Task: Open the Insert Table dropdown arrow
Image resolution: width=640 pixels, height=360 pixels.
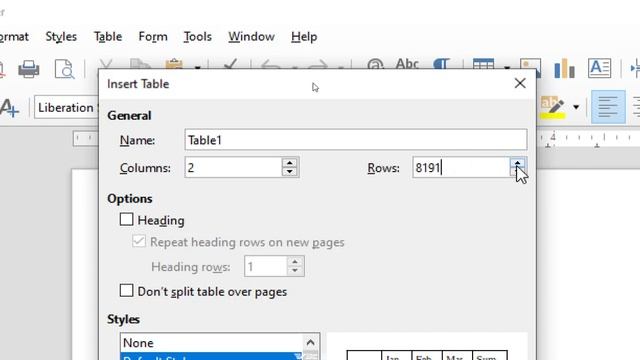Action: pos(507,67)
